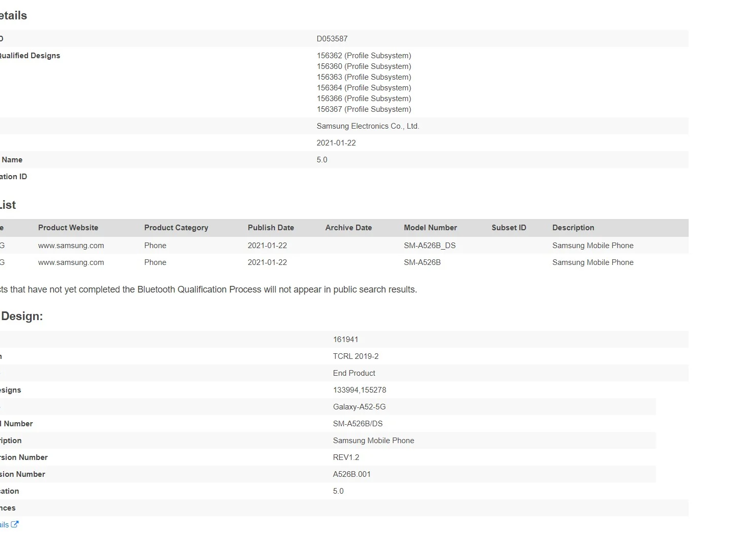Click the Phone category in the SM-A526B_DS row
Screen dimensions: 756x534
155,246
